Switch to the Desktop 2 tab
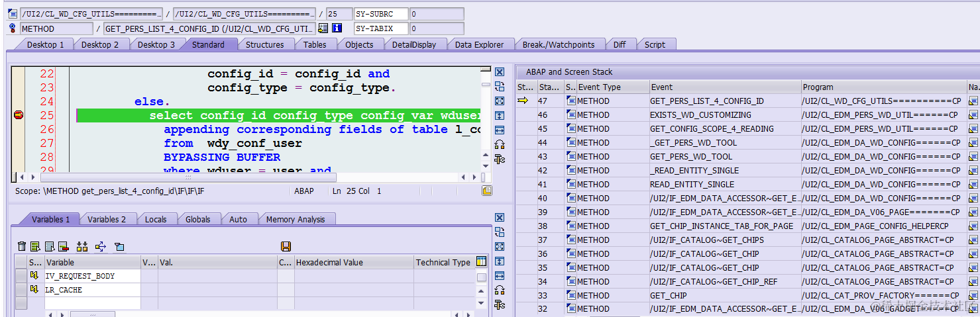 point(100,44)
